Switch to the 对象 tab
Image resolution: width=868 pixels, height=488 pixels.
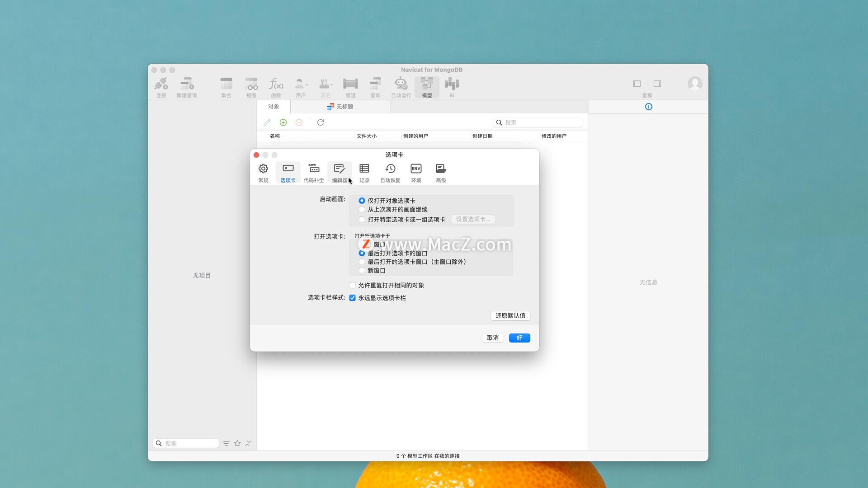click(274, 107)
